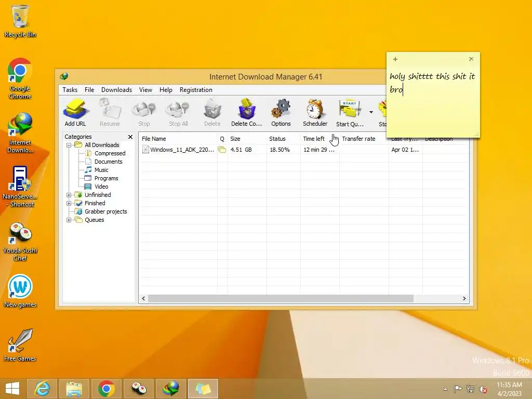Expand the Finished tree node

tap(69, 203)
